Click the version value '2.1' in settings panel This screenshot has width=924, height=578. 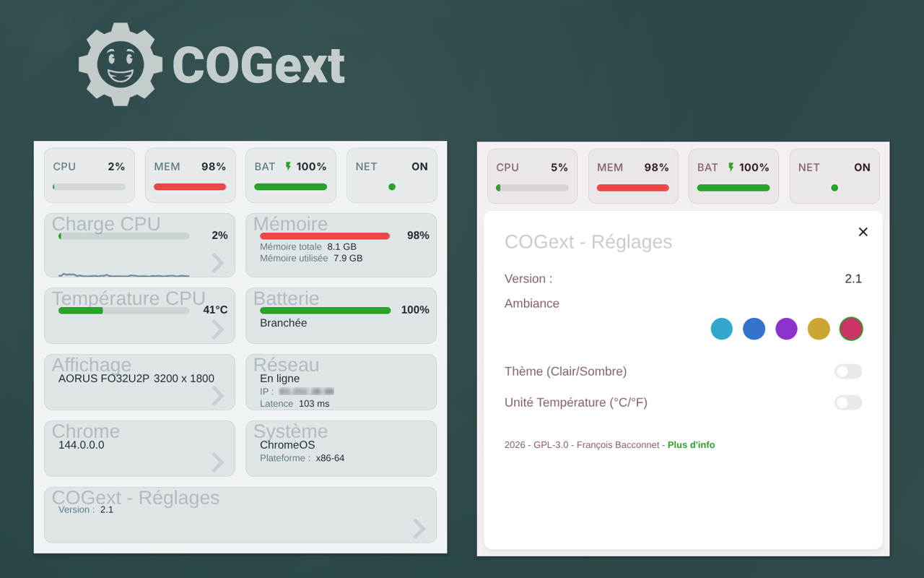tap(853, 279)
